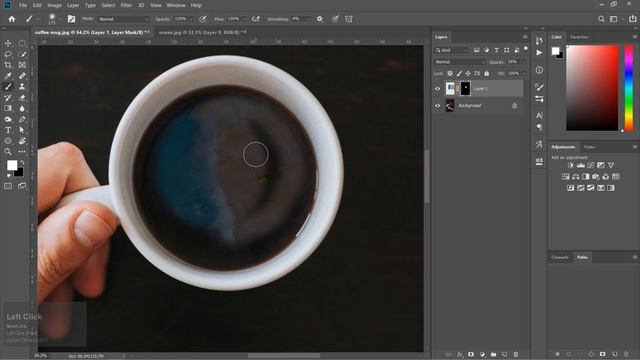Switch to the Styles tab

589,147
